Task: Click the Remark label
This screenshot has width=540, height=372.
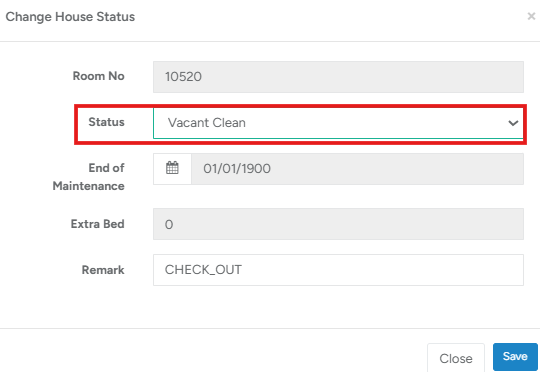Action: pos(103,270)
